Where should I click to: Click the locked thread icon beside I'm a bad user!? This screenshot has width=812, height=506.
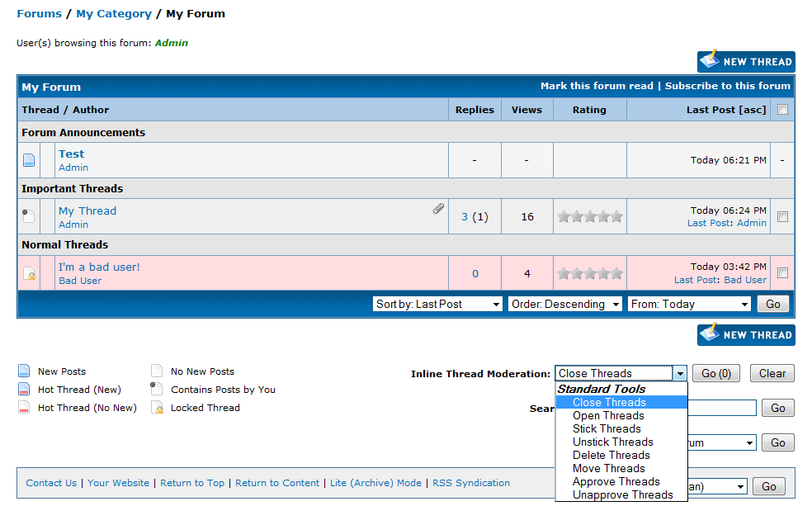(x=29, y=273)
